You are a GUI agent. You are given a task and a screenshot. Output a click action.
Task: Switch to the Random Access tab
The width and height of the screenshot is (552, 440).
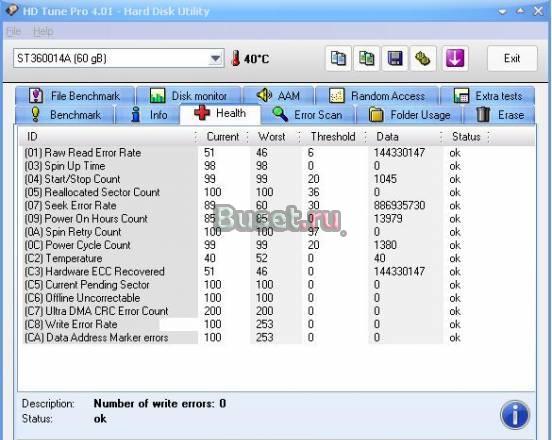pos(377,96)
